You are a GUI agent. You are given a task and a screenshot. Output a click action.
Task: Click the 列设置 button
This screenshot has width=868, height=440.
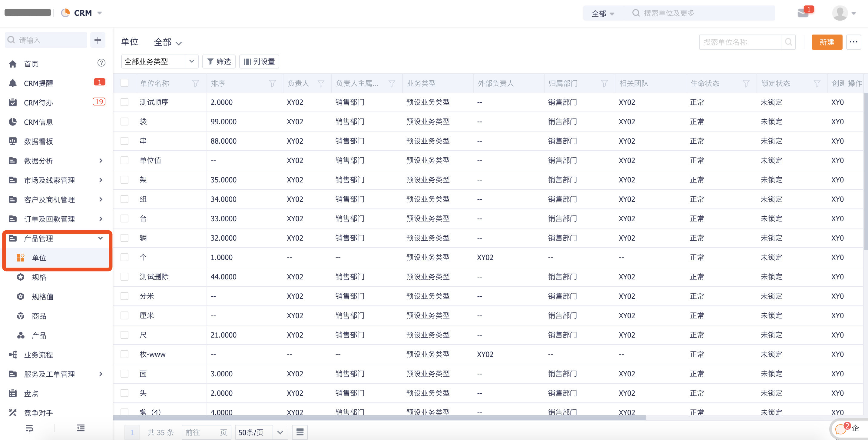[x=259, y=62]
